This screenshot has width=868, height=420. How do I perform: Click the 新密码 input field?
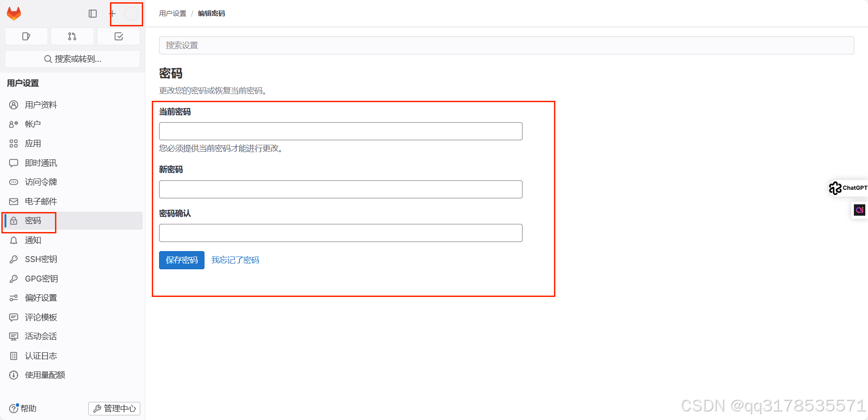341,189
